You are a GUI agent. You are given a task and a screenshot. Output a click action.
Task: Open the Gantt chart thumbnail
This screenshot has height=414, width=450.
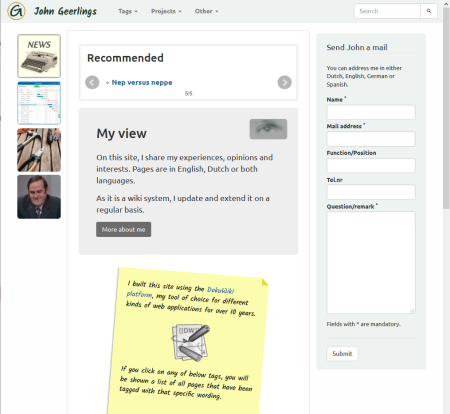pyautogui.click(x=39, y=103)
